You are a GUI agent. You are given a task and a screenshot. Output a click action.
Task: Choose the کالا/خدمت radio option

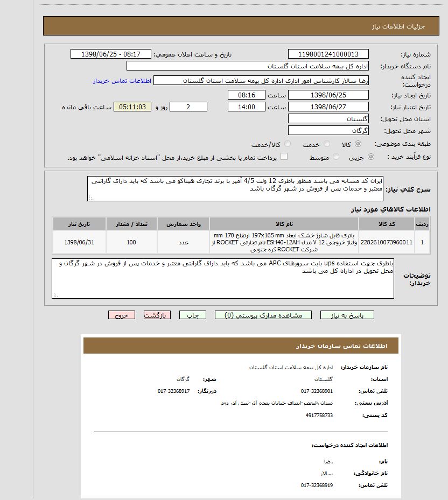pyautogui.click(x=287, y=145)
